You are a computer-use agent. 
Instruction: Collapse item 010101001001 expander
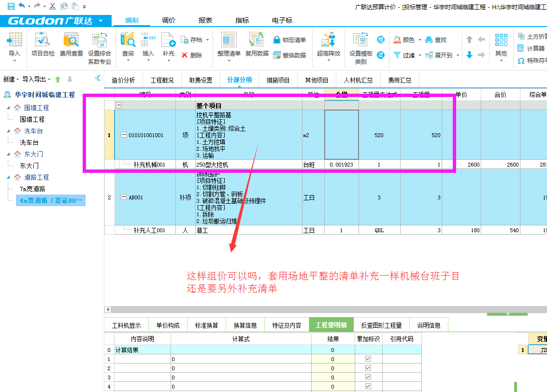pyautogui.click(x=124, y=135)
